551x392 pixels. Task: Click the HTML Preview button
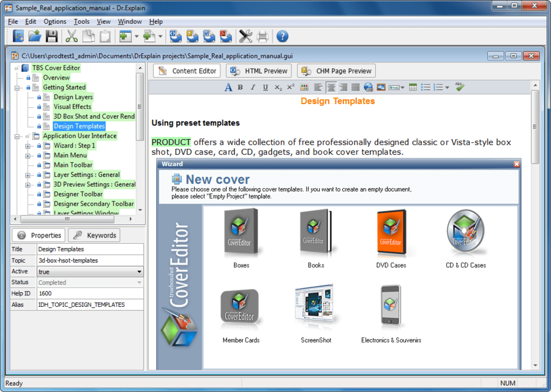click(x=259, y=71)
